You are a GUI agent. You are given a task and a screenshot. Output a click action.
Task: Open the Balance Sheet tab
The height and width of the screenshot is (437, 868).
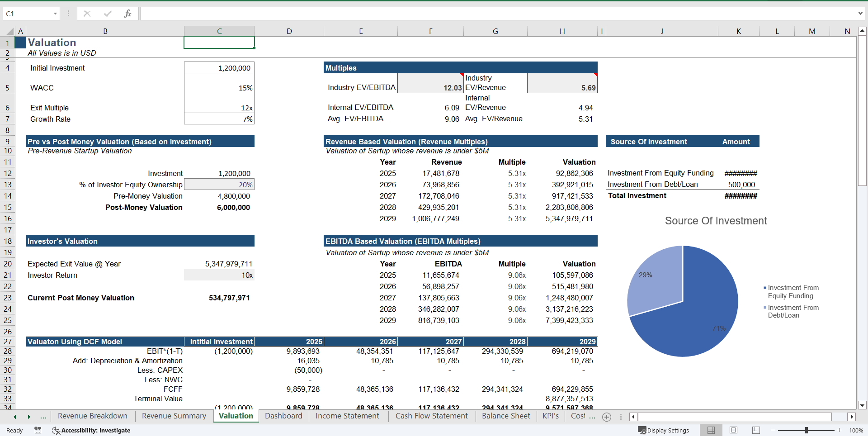[x=506, y=416]
